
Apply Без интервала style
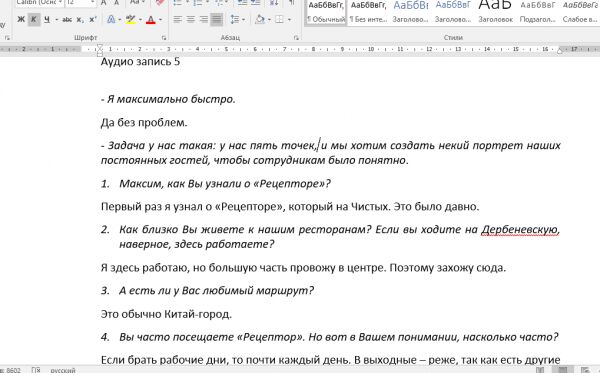click(x=368, y=12)
